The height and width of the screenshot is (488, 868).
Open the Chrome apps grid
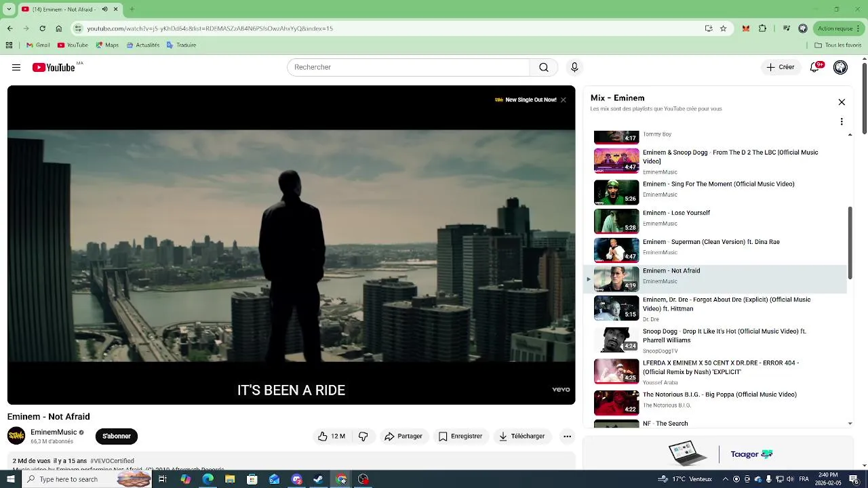point(9,45)
